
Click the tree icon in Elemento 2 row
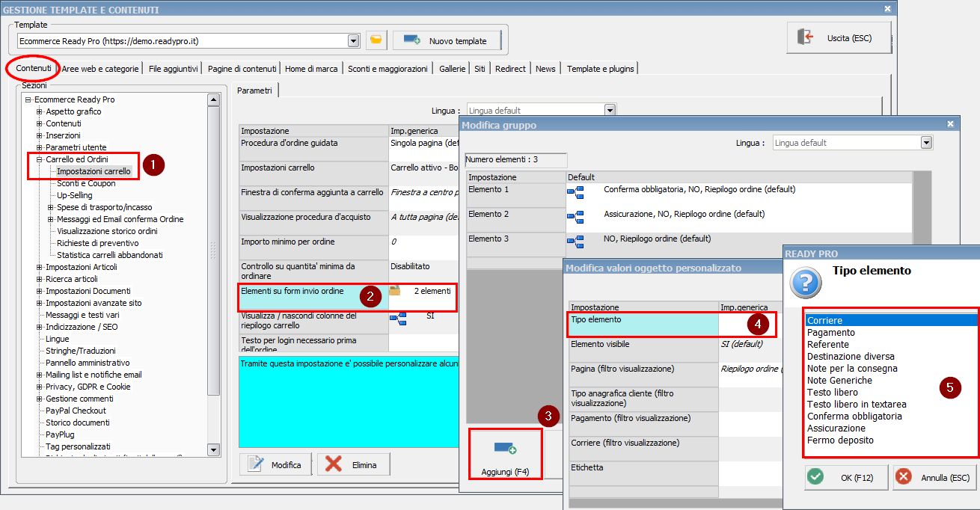tap(575, 218)
